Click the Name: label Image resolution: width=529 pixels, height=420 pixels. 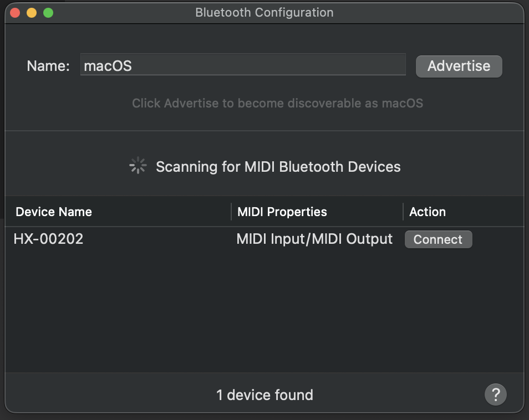48,66
